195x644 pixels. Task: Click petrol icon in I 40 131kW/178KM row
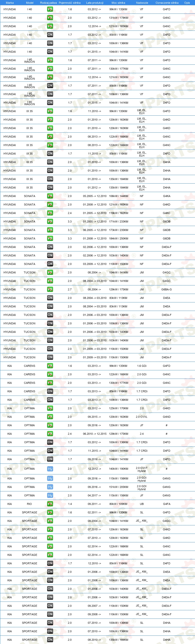point(50,18)
